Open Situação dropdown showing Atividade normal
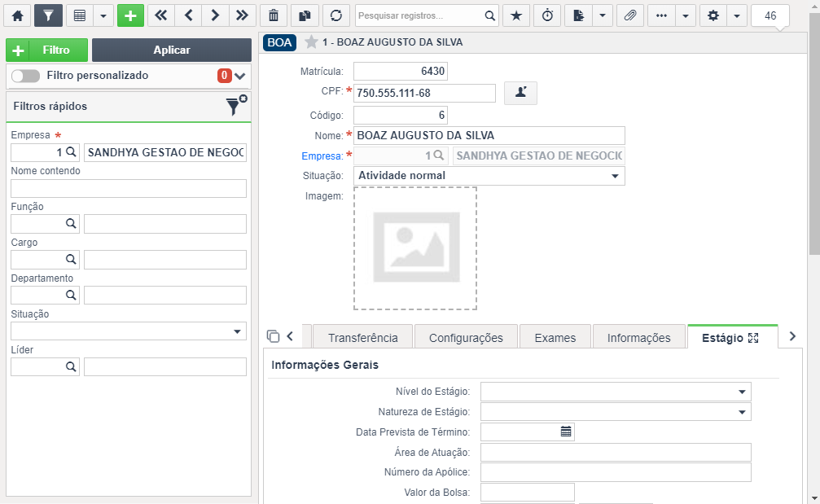Image resolution: width=820 pixels, height=504 pixels. point(489,176)
